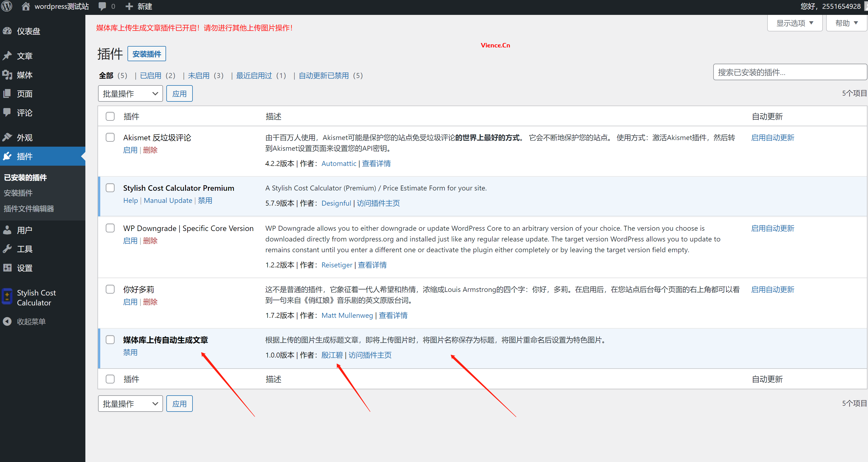Click the 外观 paintbrush icon
Image resolution: width=868 pixels, height=462 pixels.
[7, 137]
